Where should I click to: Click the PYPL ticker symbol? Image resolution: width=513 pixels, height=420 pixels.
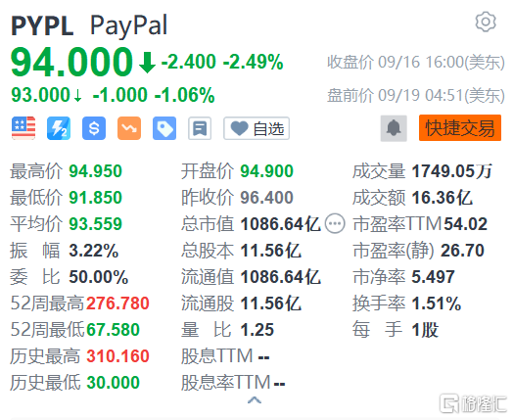(42, 25)
